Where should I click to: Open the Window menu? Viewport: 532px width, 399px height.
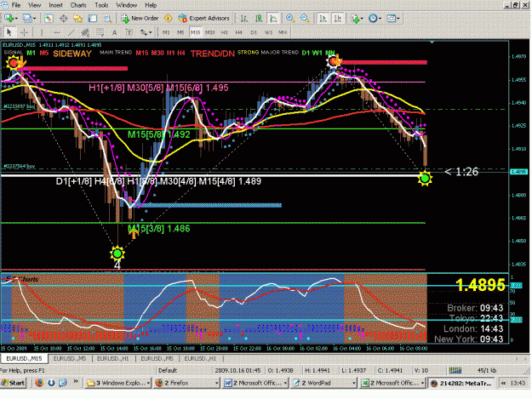(x=127, y=5)
